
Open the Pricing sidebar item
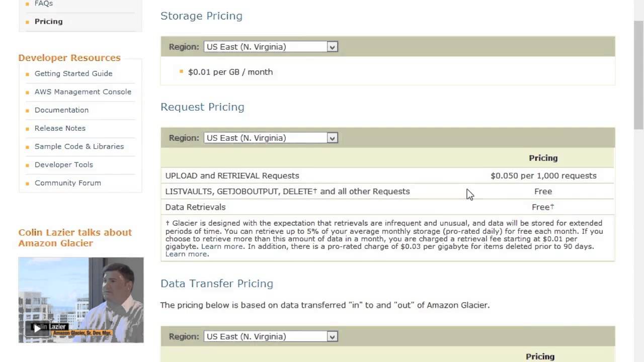49,22
